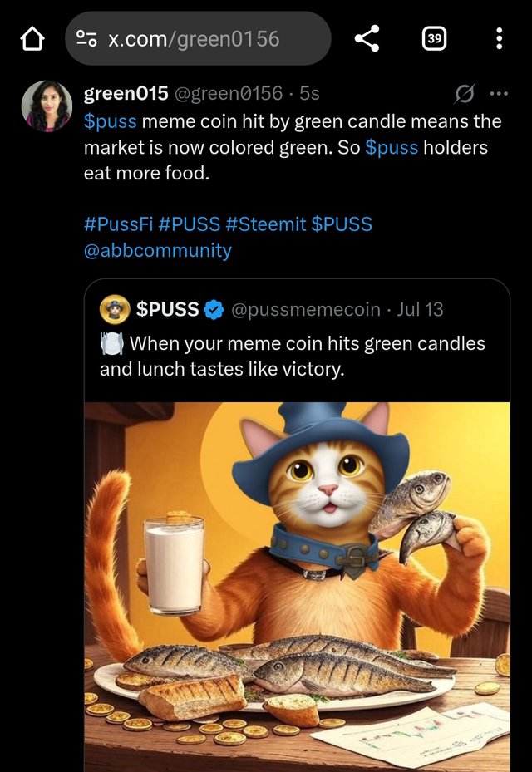532x772 pixels.
Task: Open the tweet's more options ellipsis
Action: pos(499,94)
